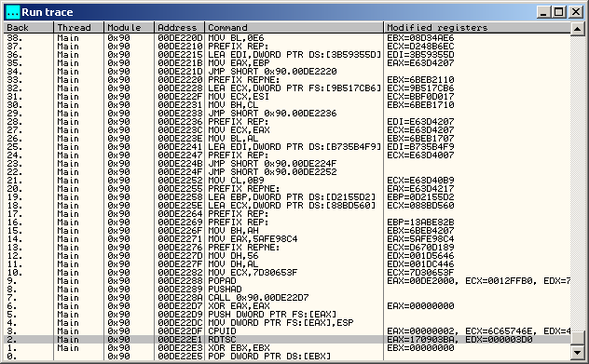Screen dimensions: 589x364
Task: Select the MOV ECX,ESI command
Action: tap(239, 97)
